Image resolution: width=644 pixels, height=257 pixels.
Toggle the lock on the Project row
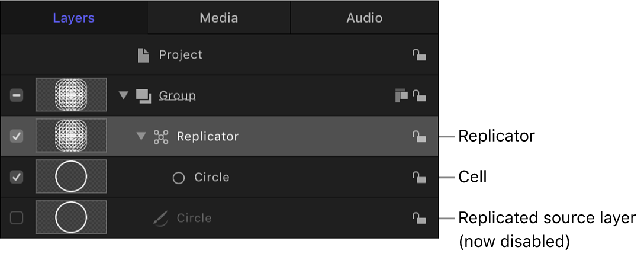pos(419,56)
